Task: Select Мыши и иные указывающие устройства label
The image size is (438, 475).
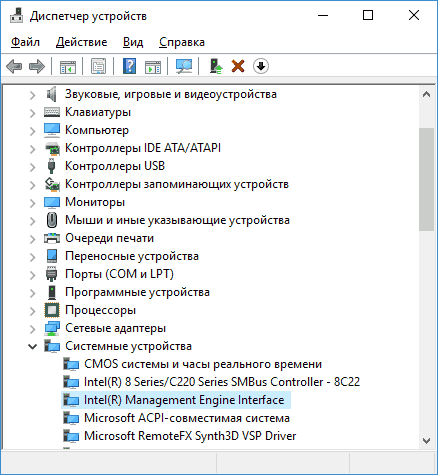Action: [x=177, y=220]
